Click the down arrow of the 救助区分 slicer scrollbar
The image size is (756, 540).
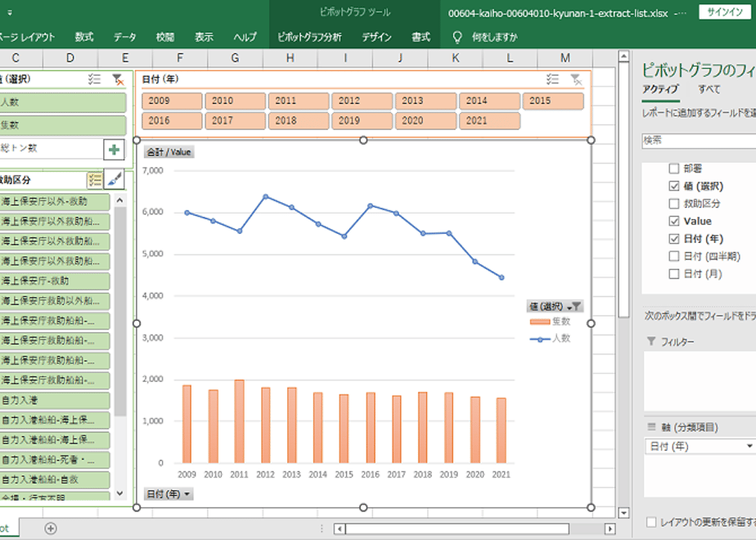(120, 493)
